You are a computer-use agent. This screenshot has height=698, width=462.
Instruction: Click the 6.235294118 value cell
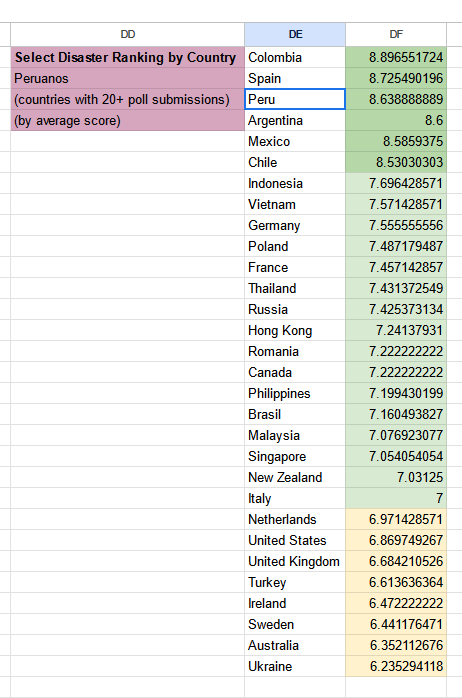(396, 666)
